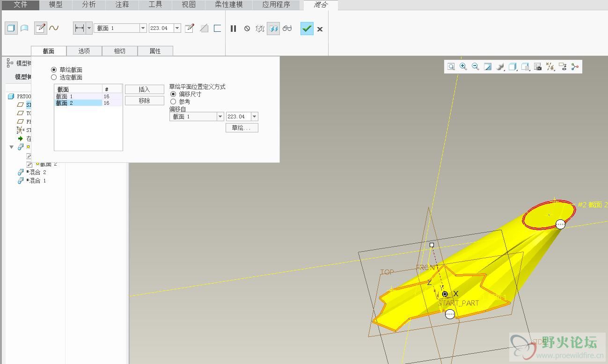Viewport: 608px width, 364px height.
Task: Click the 插入 button
Action: point(145,89)
